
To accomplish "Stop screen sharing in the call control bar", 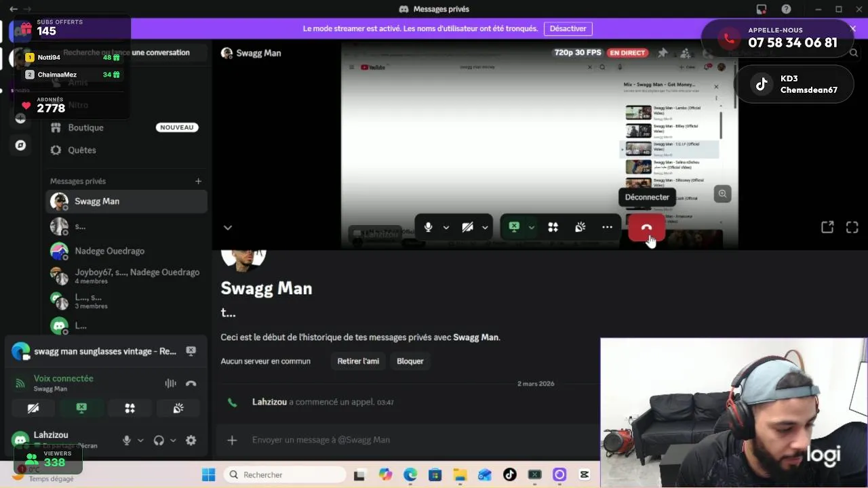I will 514,228.
